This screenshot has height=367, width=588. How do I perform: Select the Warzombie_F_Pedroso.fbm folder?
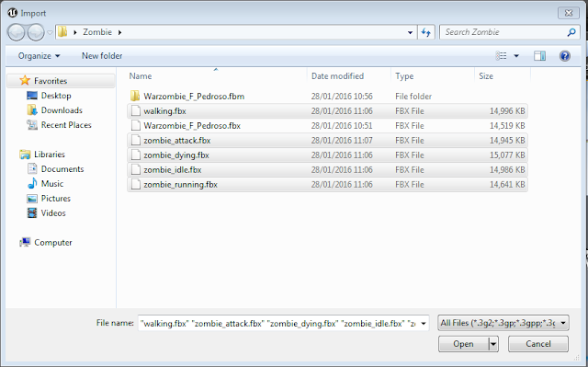327,96
